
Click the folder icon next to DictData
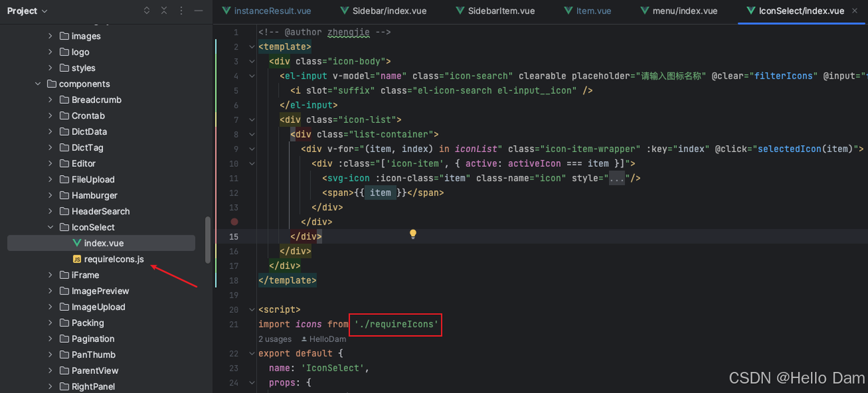(64, 132)
